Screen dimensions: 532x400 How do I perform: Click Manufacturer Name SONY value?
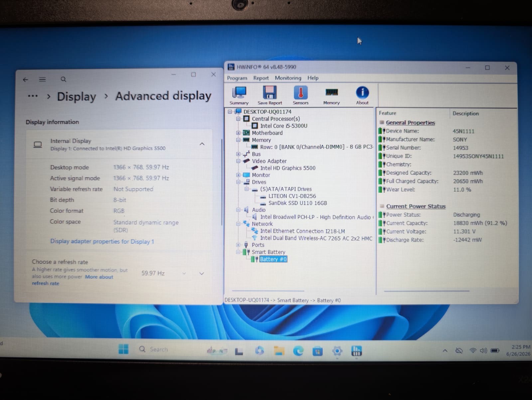460,140
